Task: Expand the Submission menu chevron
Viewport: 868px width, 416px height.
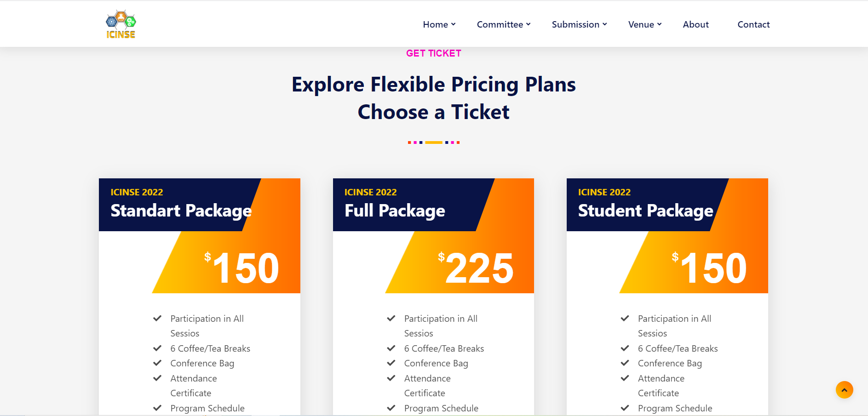Action: [605, 24]
